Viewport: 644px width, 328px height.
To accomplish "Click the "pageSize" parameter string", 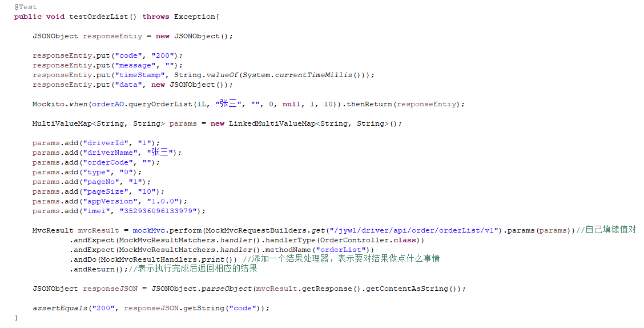I will click(x=106, y=192).
